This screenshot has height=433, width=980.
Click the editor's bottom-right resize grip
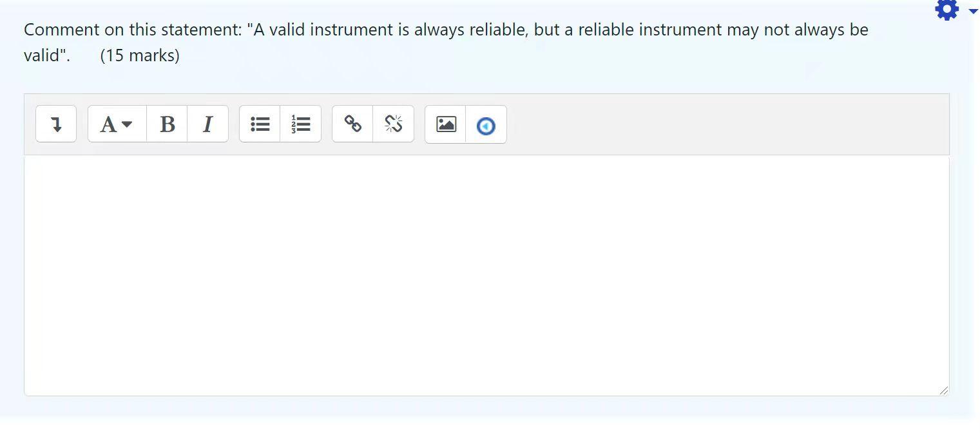pos(944,390)
